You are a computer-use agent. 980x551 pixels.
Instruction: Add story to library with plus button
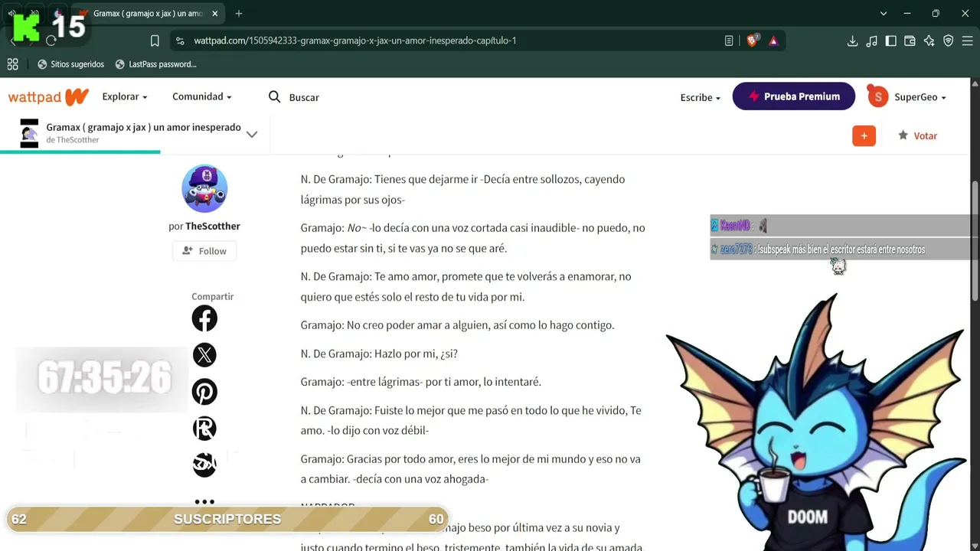tap(864, 135)
